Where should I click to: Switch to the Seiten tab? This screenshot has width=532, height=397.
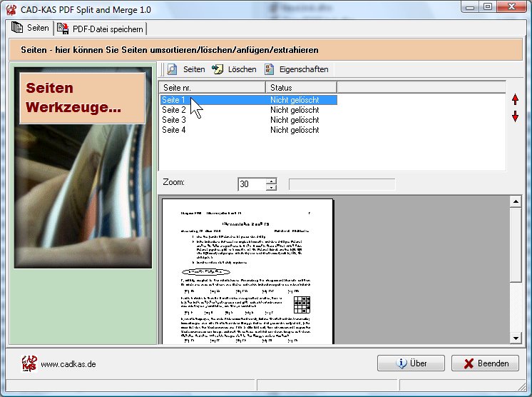click(x=31, y=29)
